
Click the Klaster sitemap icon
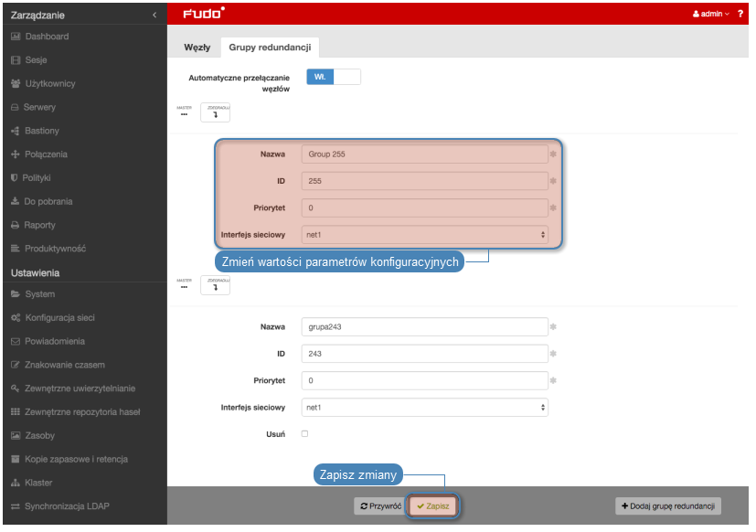pyautogui.click(x=16, y=484)
